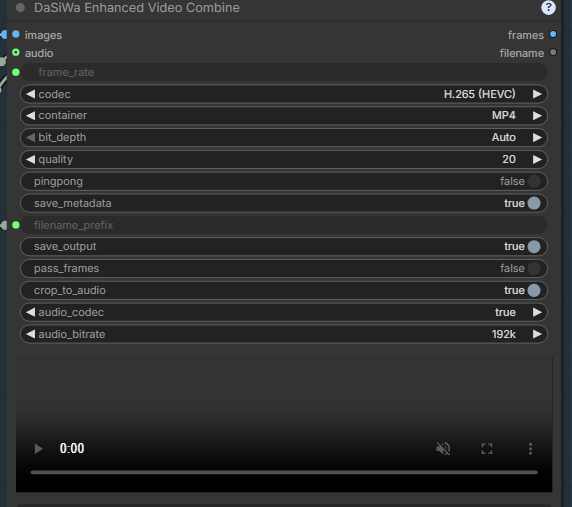Enable the pingpong toggle
572x507 pixels.
[x=534, y=181]
